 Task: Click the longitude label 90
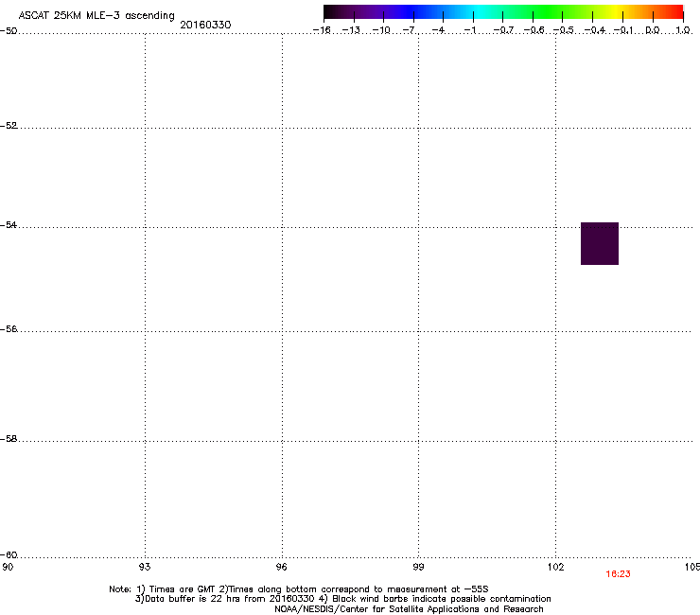pos(8,567)
